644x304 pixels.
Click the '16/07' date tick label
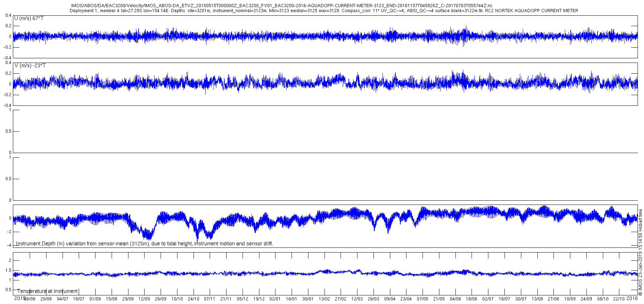point(504,299)
